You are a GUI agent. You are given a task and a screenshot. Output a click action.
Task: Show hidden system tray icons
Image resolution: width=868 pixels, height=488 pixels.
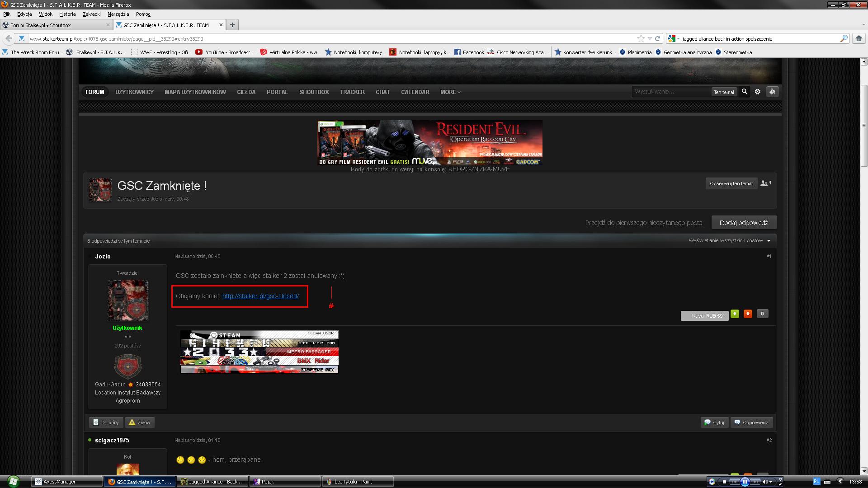coord(840,481)
